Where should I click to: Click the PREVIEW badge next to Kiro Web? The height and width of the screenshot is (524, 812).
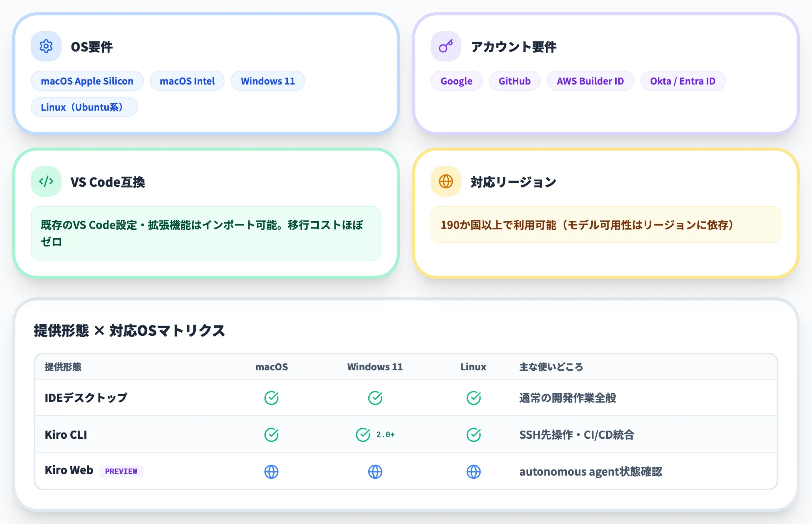(121, 471)
